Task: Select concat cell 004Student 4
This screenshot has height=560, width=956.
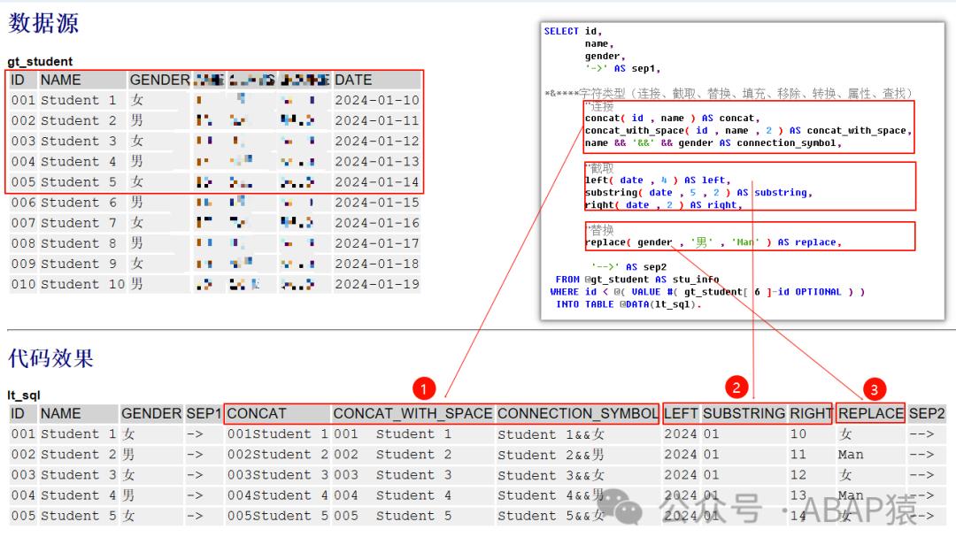Action: [x=277, y=495]
